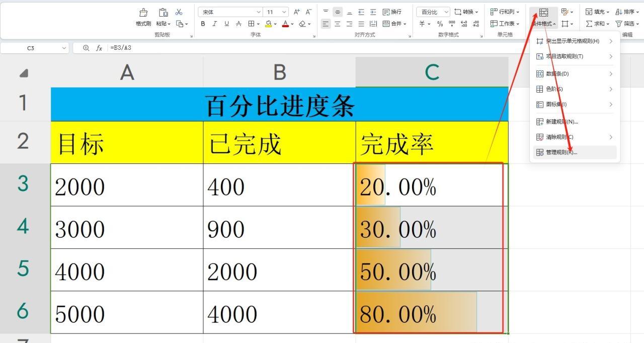This screenshot has height=343, width=644.
Task: Click the select-all corner triangle
Action: point(24,73)
